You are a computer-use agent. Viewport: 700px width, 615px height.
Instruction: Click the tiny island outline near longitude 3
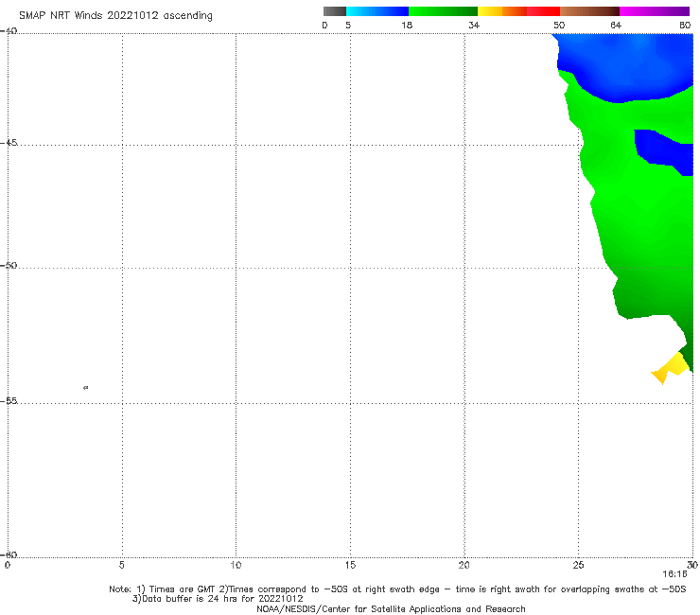[x=86, y=387]
